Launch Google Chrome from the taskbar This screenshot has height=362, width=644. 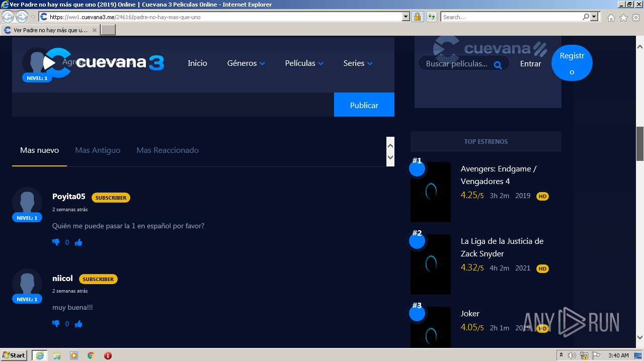pyautogui.click(x=91, y=355)
